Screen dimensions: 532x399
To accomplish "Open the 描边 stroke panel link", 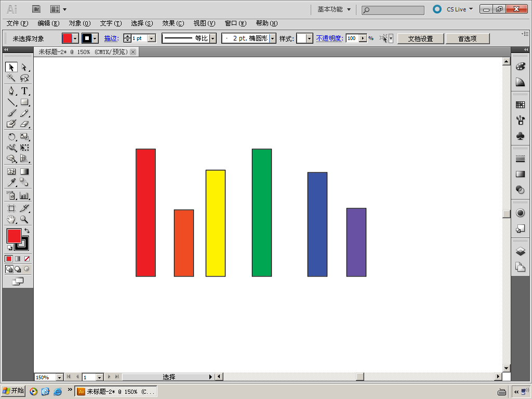I will click(x=111, y=38).
